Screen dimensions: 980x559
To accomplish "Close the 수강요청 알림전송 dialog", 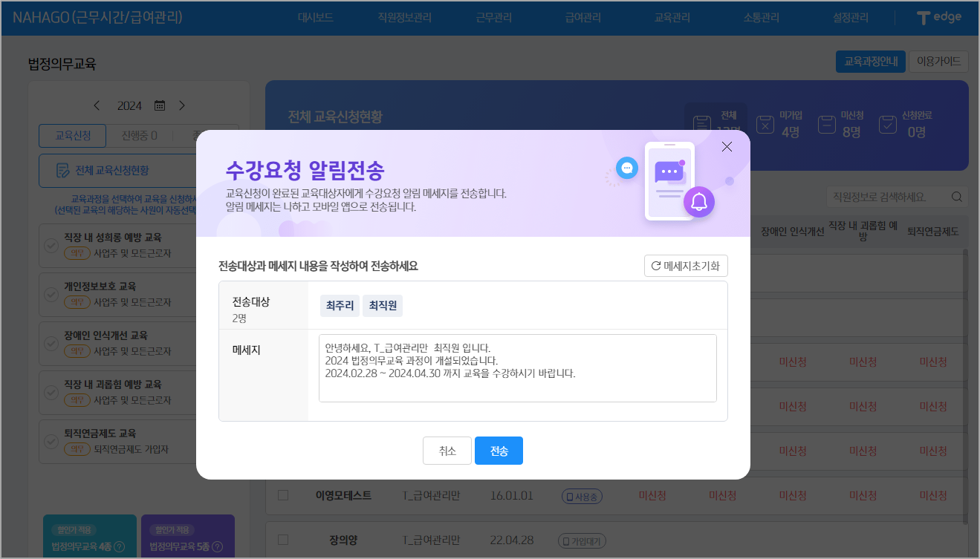I will pyautogui.click(x=727, y=147).
